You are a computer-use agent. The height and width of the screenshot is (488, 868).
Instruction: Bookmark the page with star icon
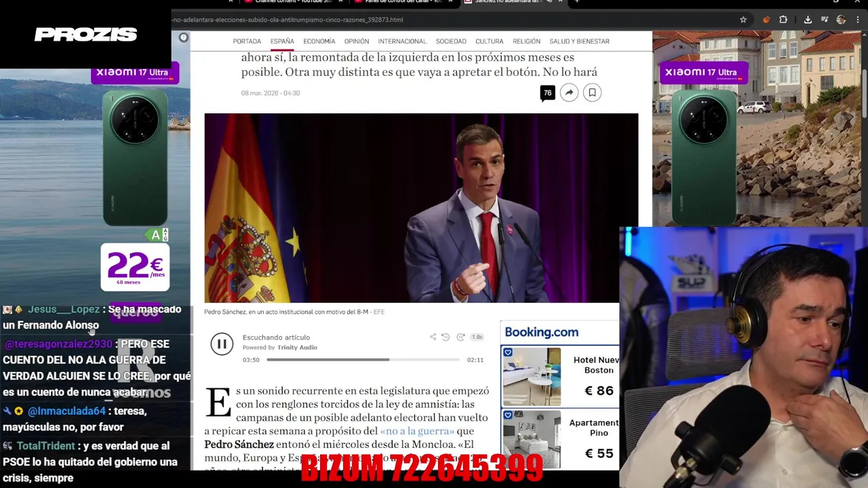click(743, 20)
